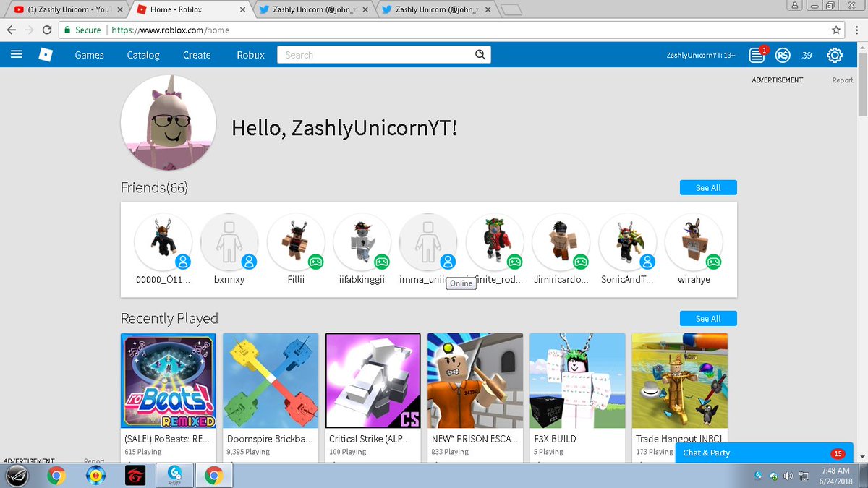Open Catalog in the navigation bar
The height and width of the screenshot is (488, 868).
pyautogui.click(x=143, y=55)
